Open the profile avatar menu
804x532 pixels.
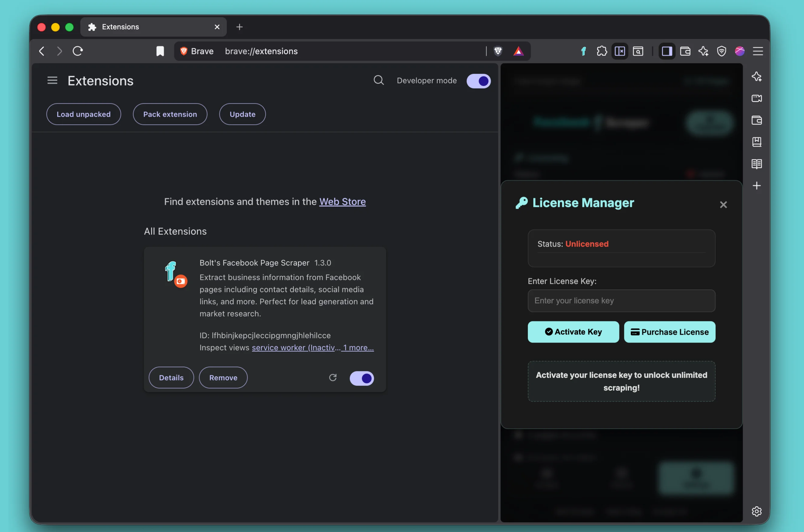tap(739, 51)
